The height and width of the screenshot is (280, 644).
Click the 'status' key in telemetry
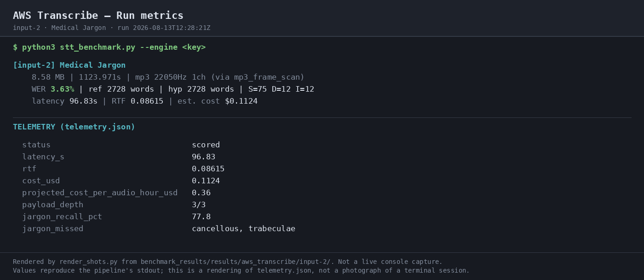pyautogui.click(x=36, y=145)
